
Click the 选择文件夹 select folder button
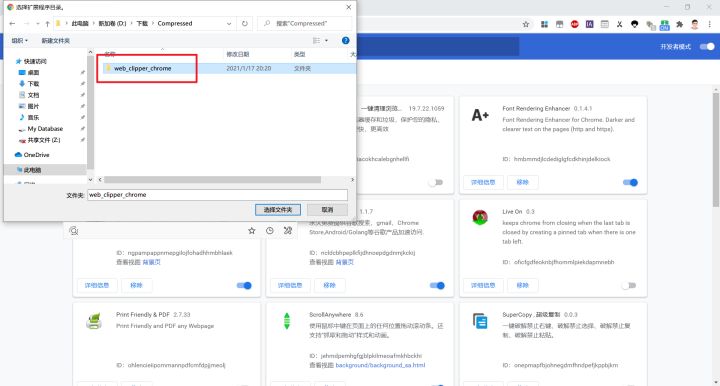(x=278, y=210)
